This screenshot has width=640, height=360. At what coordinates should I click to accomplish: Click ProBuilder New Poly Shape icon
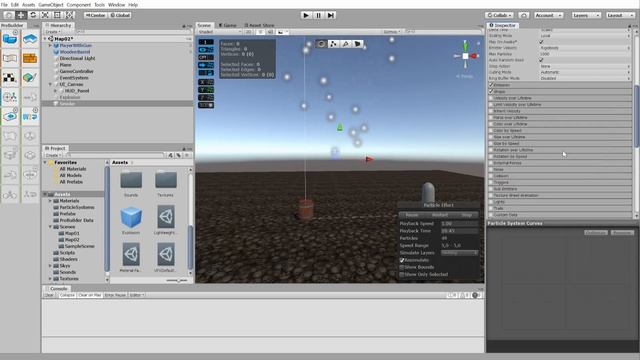(30, 39)
